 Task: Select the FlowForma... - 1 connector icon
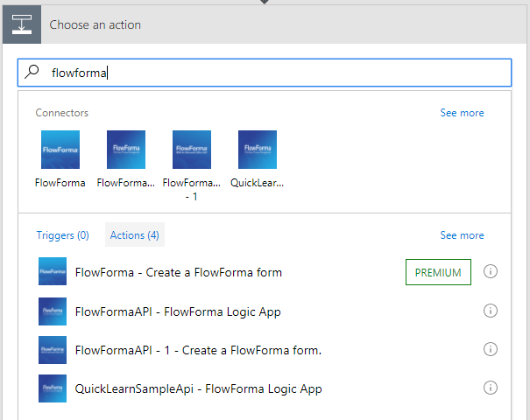(x=192, y=150)
